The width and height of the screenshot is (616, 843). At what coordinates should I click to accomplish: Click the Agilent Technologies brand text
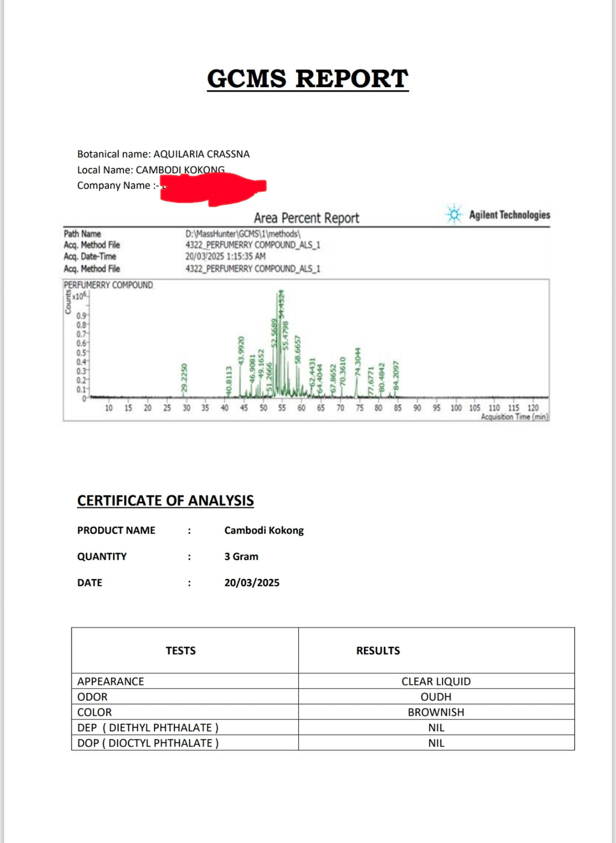[x=510, y=215]
